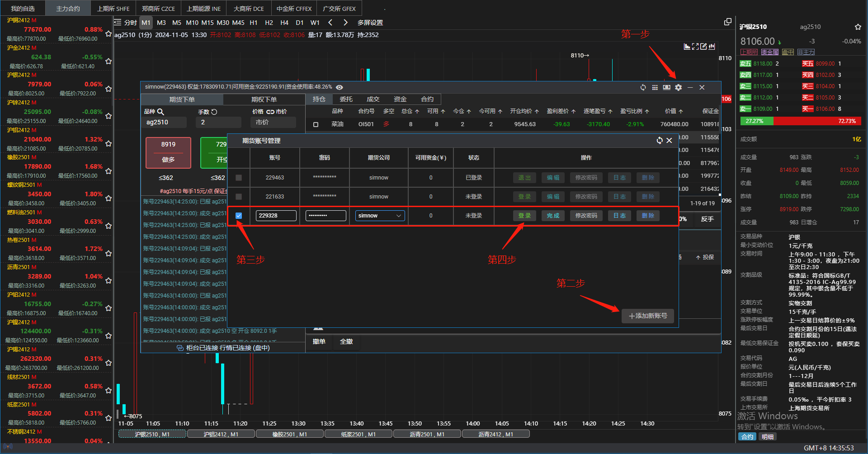Close the 期货账号管理 dialog
Viewport: 868px width, 454px height.
[x=670, y=141]
